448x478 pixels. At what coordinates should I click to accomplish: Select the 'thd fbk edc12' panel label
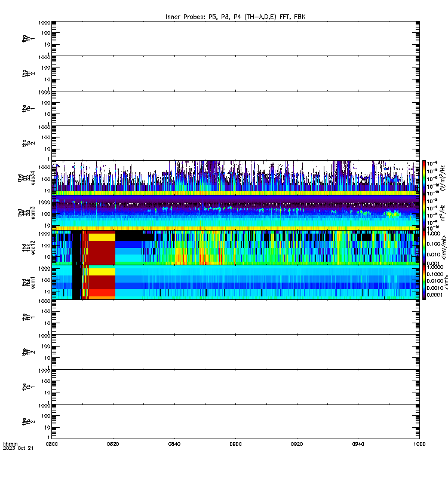tap(28, 247)
